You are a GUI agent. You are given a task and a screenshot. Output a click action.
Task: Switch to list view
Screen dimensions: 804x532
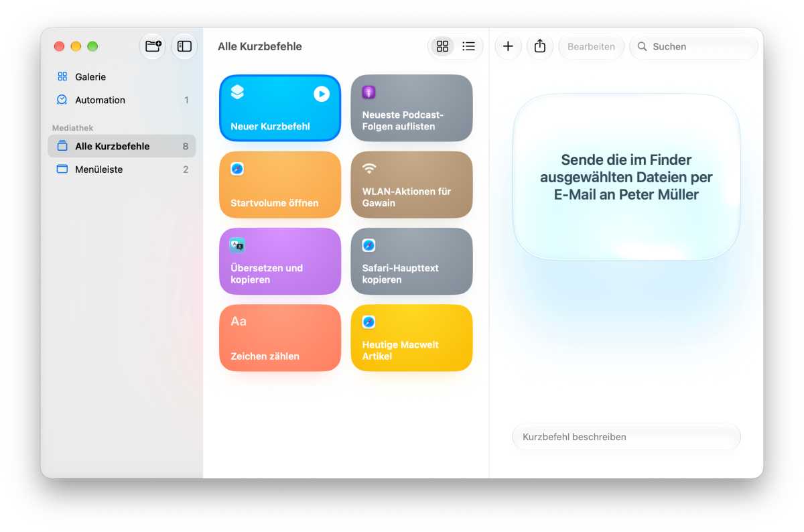pos(468,46)
